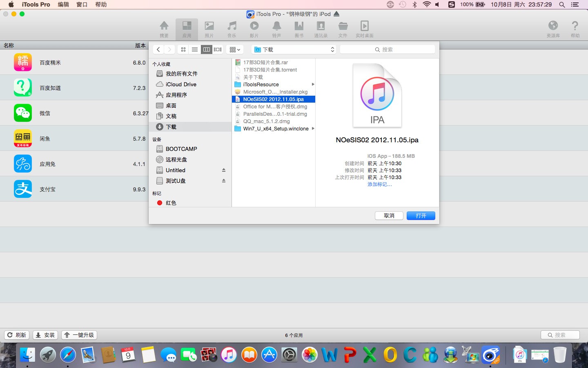
Task: Select the 应用 apps toolbar icon
Action: [187, 29]
